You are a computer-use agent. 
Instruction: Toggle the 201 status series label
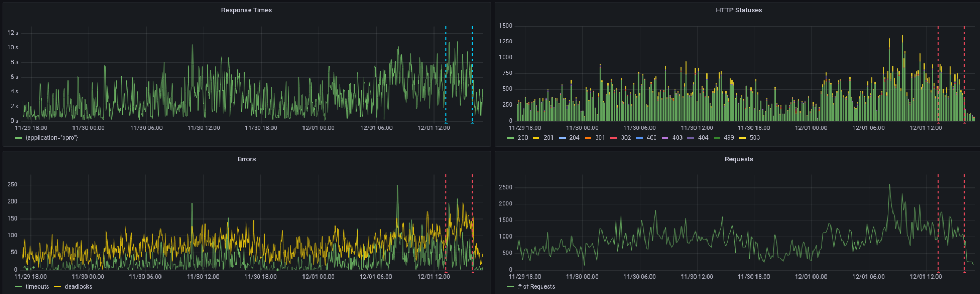(548, 138)
